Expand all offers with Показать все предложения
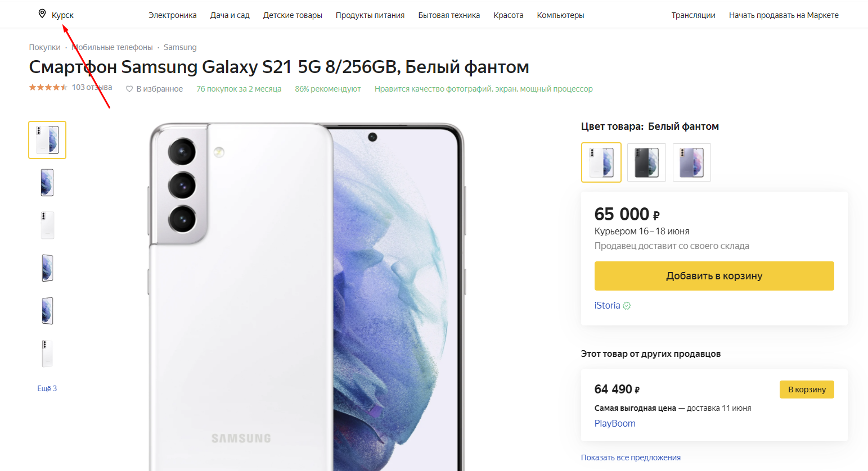Image resolution: width=868 pixels, height=471 pixels. tap(631, 458)
